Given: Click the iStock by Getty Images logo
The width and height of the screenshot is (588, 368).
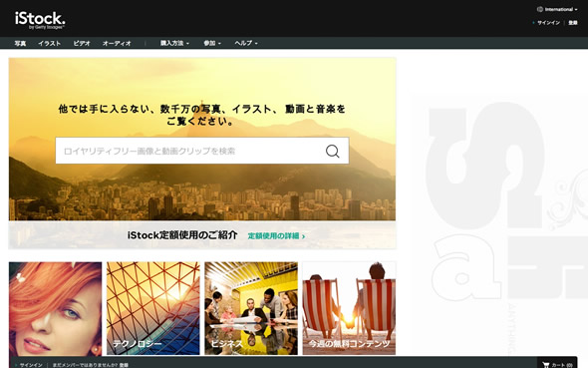Looking at the screenshot, I should (40, 20).
